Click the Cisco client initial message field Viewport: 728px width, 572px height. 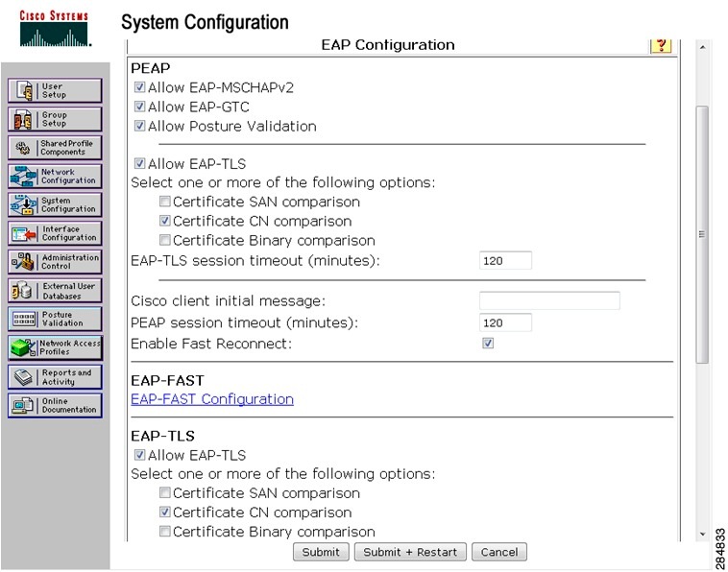point(549,301)
